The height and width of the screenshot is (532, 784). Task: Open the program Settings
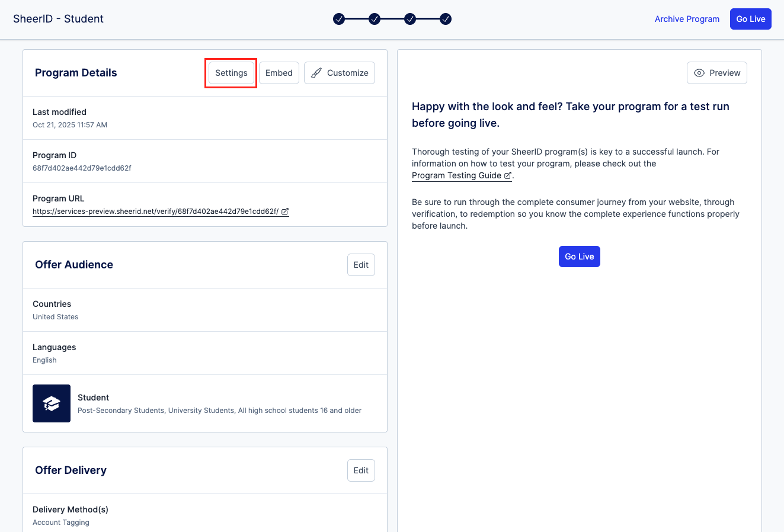coord(231,73)
